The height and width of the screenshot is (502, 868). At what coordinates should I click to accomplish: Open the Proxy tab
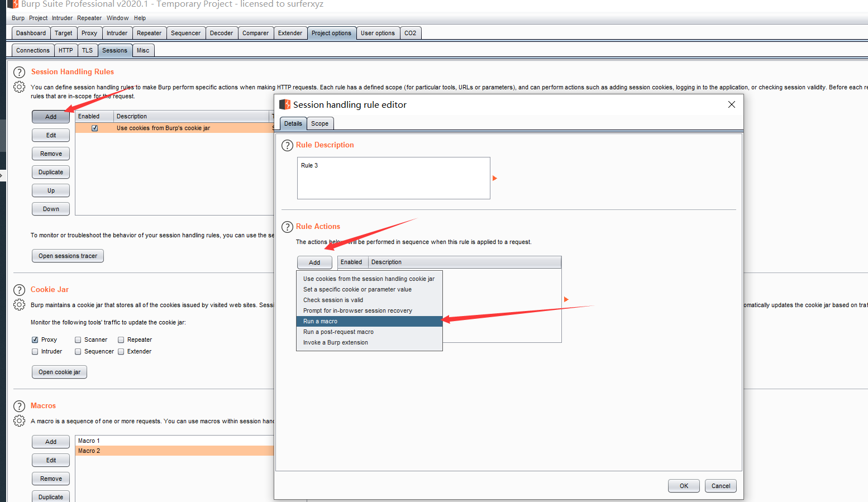click(89, 33)
